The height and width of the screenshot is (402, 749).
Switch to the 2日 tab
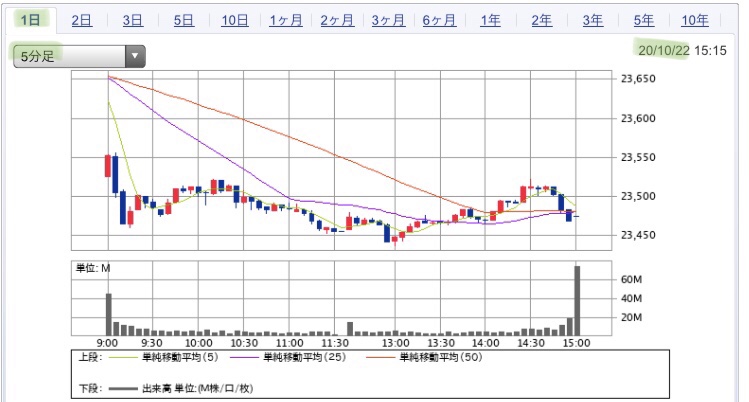pyautogui.click(x=83, y=20)
